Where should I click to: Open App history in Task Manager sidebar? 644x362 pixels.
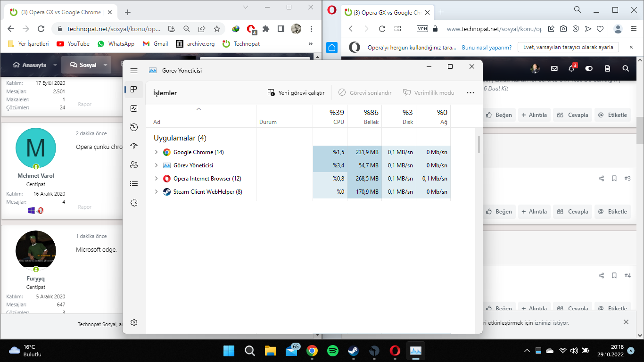[x=134, y=127]
